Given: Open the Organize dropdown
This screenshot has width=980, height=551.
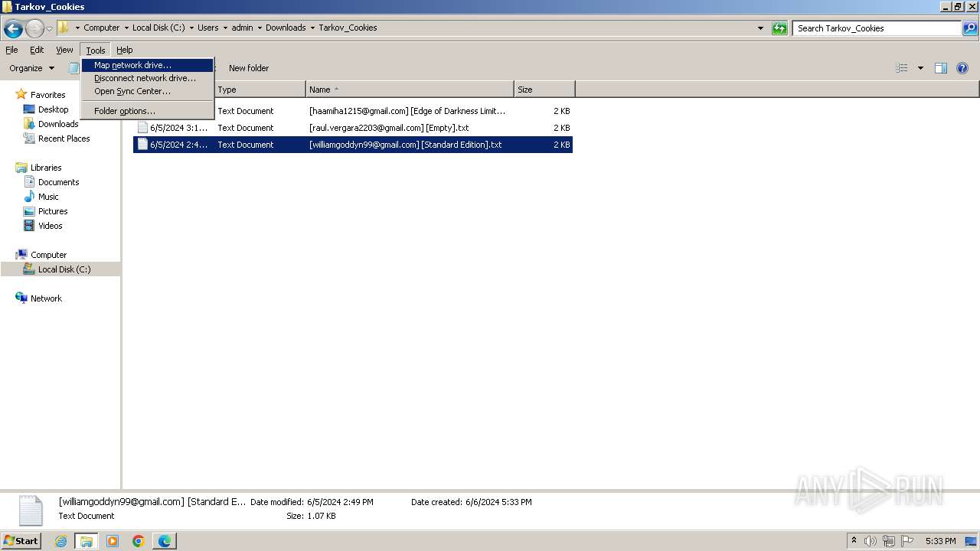Looking at the screenshot, I should [x=31, y=68].
